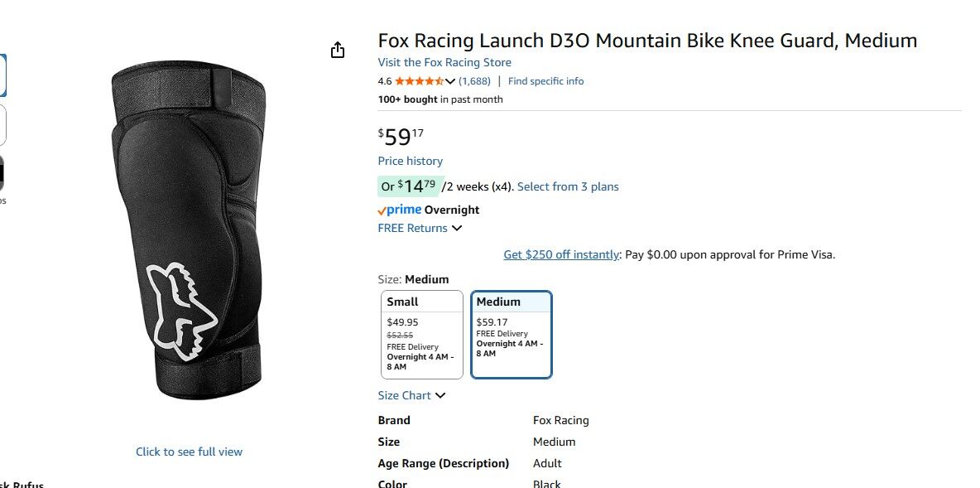Click the $14.79 installment price badge
The width and height of the screenshot is (980, 488).
[x=408, y=186]
